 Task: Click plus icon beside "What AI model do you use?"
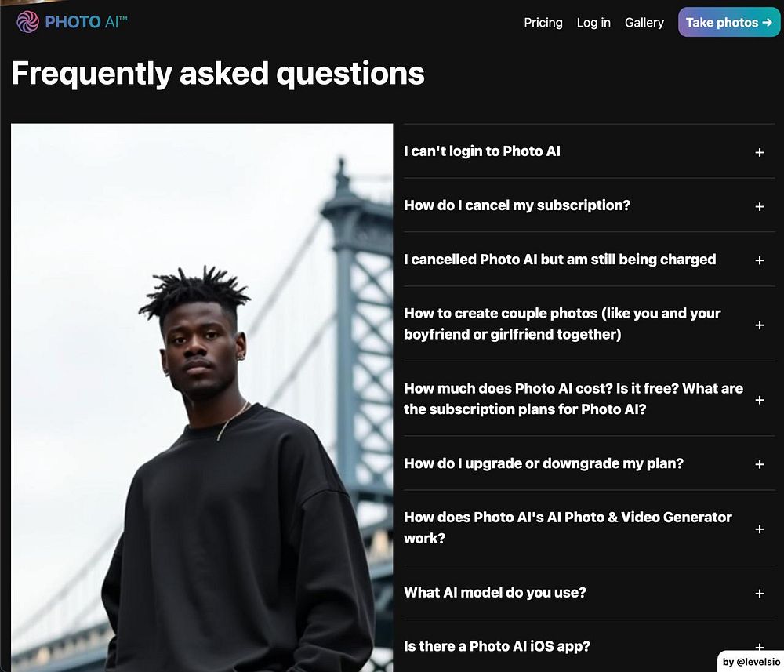pyautogui.click(x=759, y=593)
